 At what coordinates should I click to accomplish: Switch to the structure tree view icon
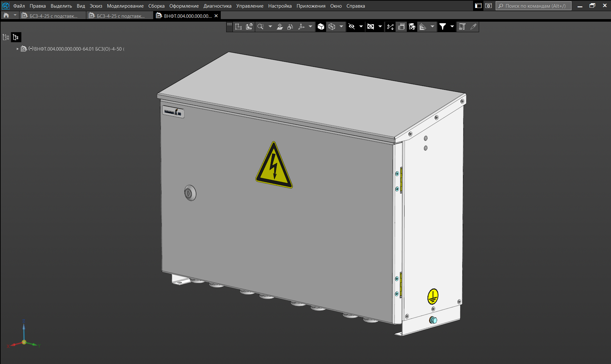pos(16,37)
